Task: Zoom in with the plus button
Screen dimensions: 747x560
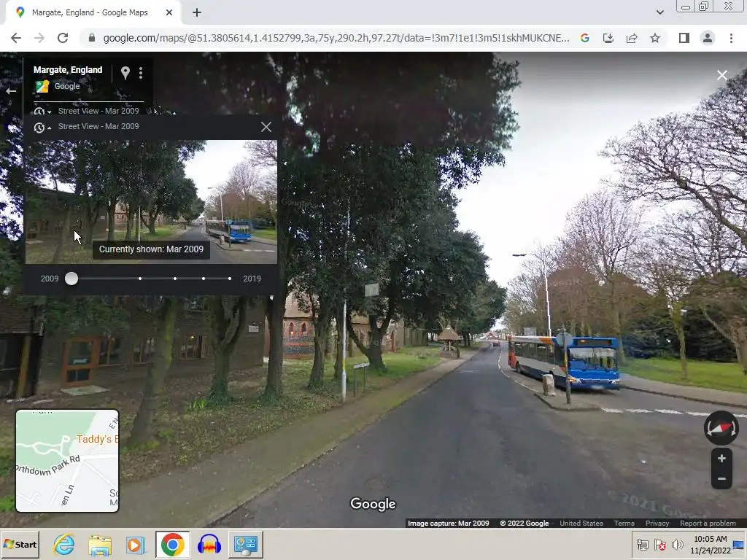Action: click(x=721, y=459)
